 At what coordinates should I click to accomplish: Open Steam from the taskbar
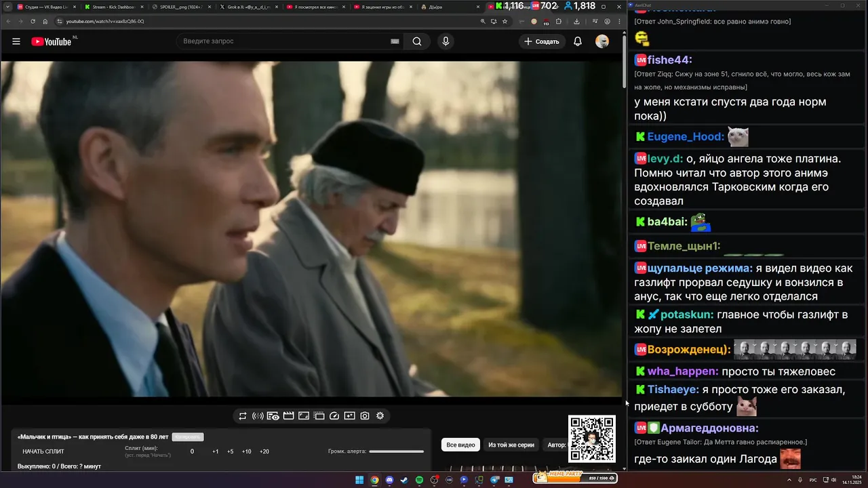404,480
